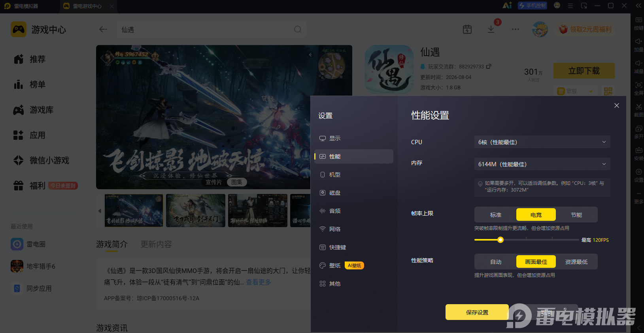Click 立即下载 to download 仙遇
The height and width of the screenshot is (333, 644).
(x=584, y=71)
